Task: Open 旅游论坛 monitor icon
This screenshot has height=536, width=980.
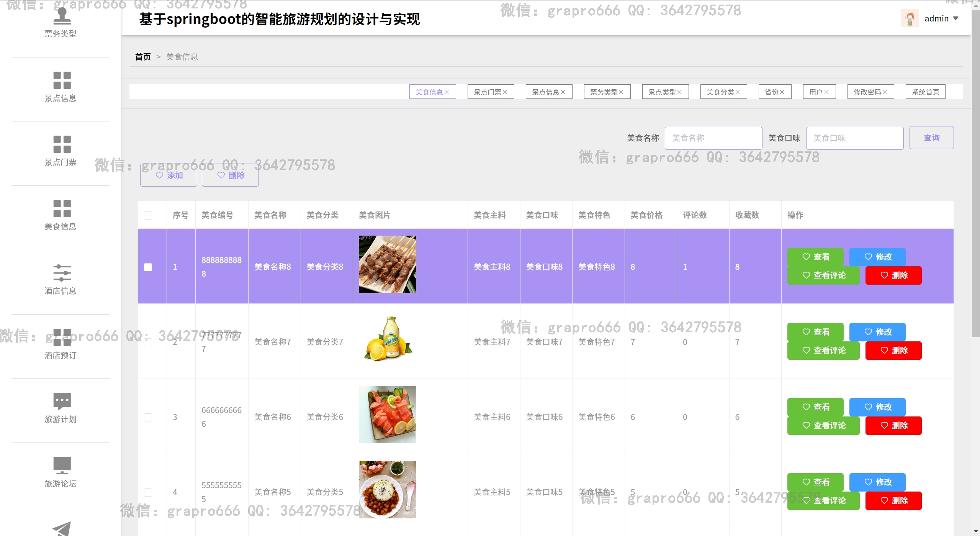Action: 62,466
